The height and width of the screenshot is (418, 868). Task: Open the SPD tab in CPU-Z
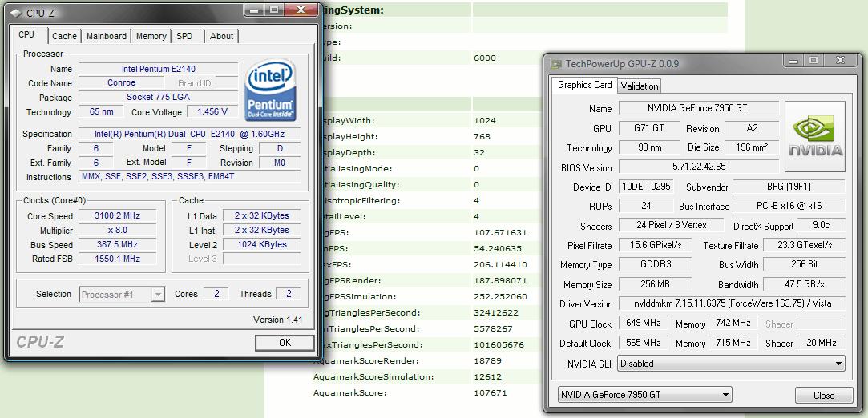185,36
